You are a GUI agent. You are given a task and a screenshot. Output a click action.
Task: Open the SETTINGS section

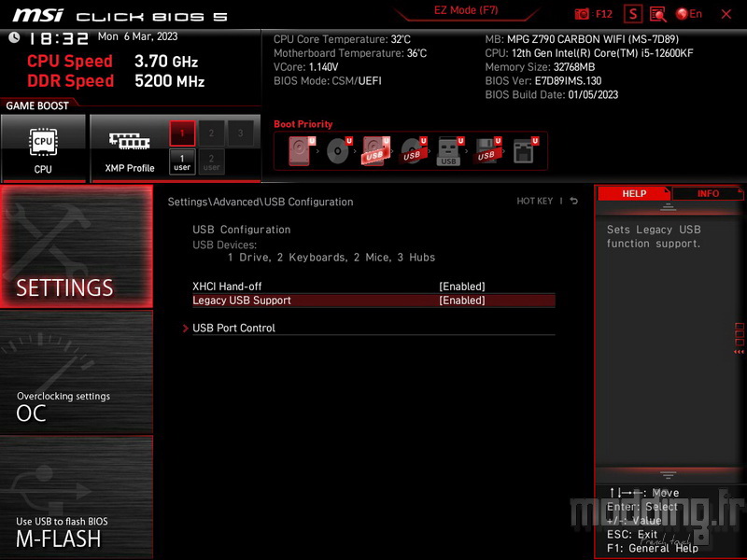pyautogui.click(x=77, y=246)
